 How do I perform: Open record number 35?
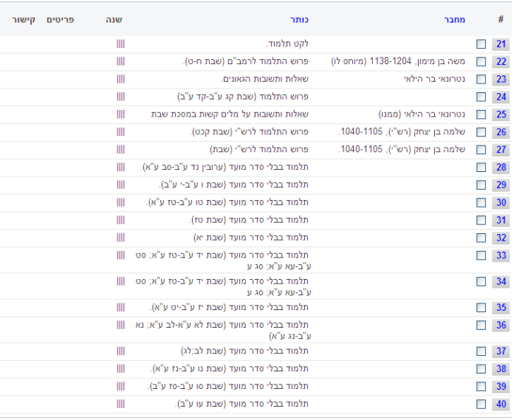(501, 308)
